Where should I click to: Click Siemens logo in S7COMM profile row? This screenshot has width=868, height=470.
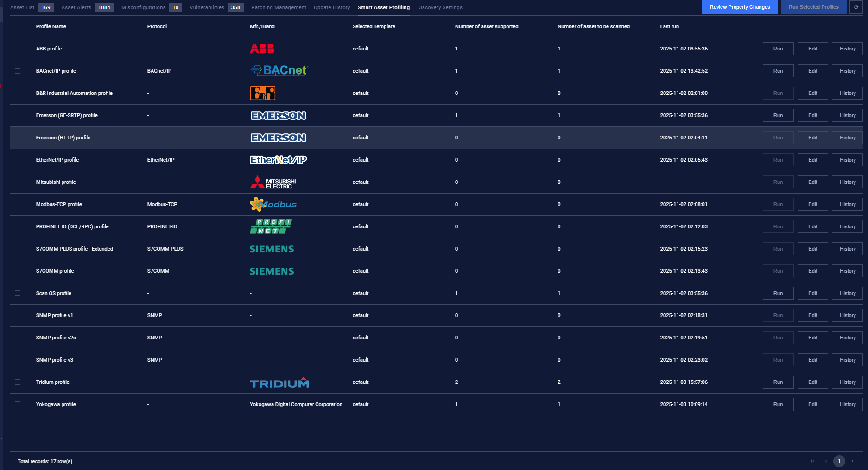point(272,271)
